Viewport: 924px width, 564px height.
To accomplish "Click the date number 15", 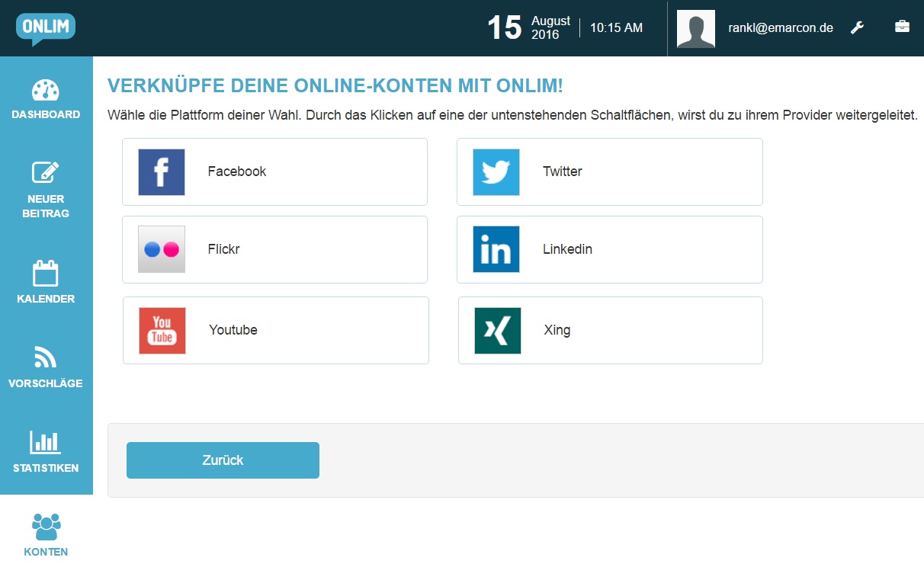I will 505,28.
